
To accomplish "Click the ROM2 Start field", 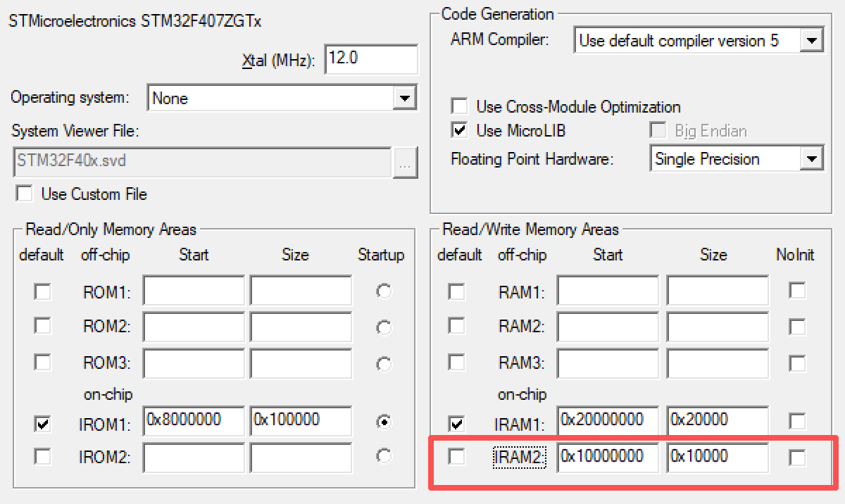I will (194, 327).
